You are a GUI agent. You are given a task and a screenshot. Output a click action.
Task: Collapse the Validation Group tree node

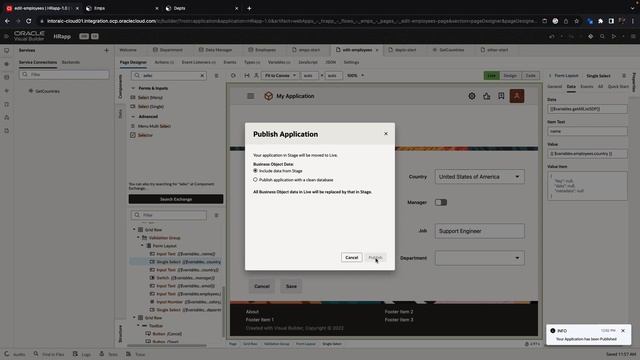(x=138, y=238)
